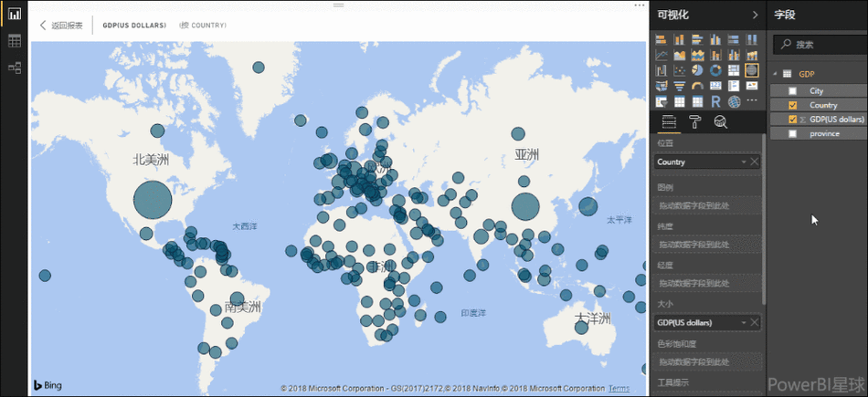Open the Format paint roller tab
Screen dimensions: 868x397
point(694,121)
